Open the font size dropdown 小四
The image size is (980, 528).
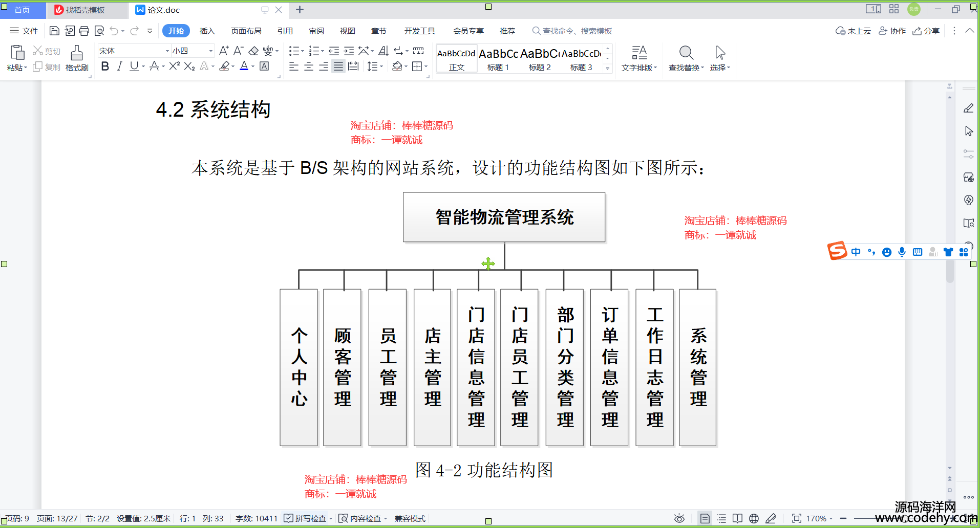coord(210,51)
